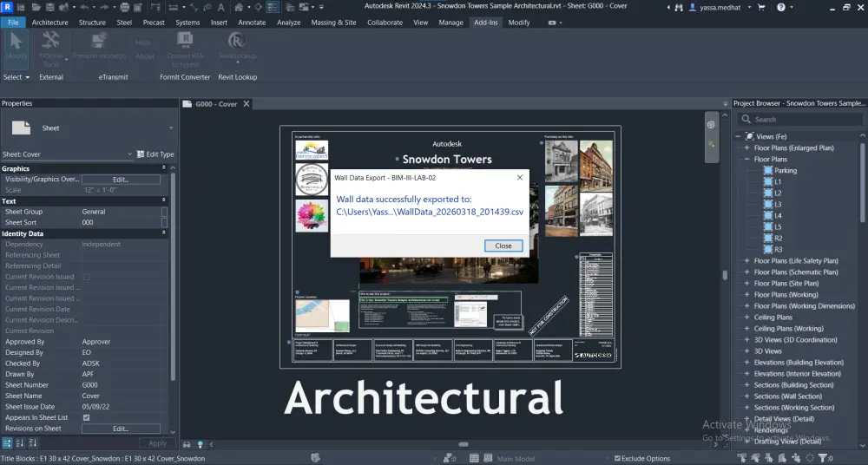Click the Edit Type button

pos(155,154)
